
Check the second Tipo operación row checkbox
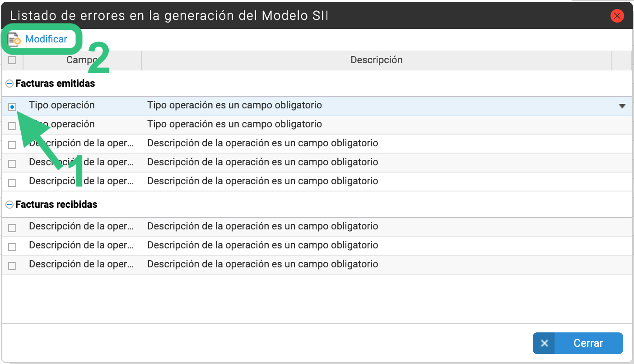point(12,126)
